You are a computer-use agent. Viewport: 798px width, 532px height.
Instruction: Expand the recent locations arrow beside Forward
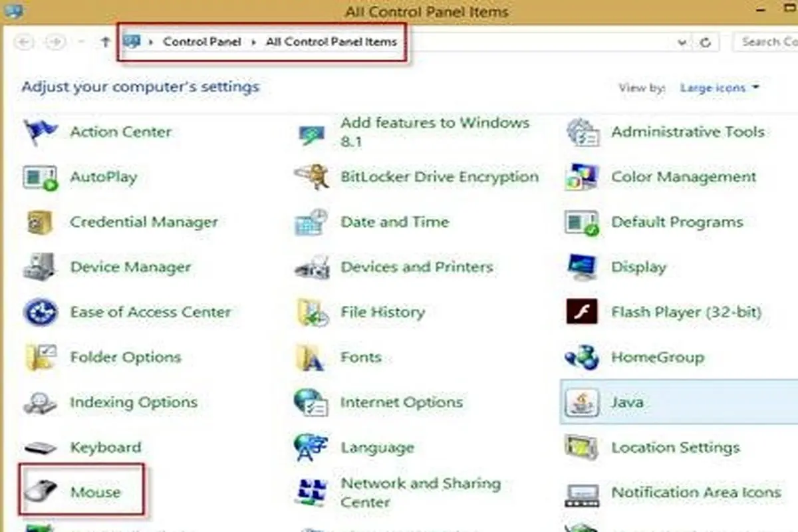(x=81, y=42)
